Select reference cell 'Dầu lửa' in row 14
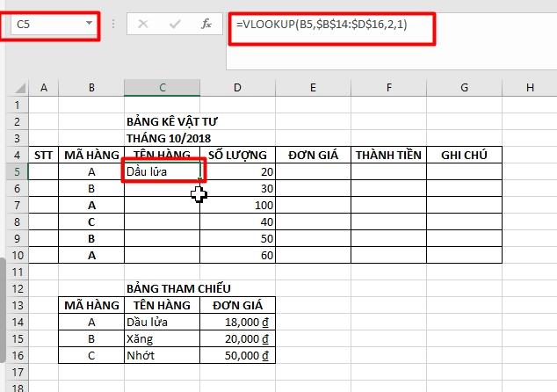This screenshot has width=557, height=392. click(162, 323)
